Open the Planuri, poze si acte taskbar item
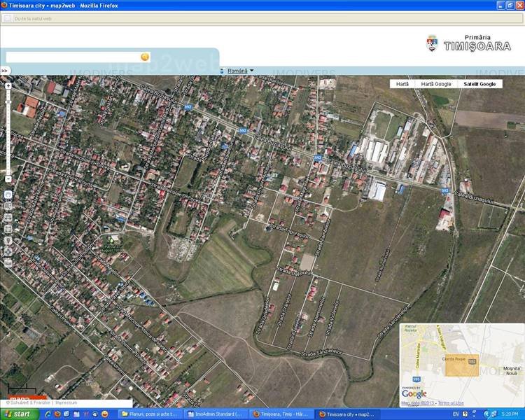The image size is (525, 420). pyautogui.click(x=150, y=414)
